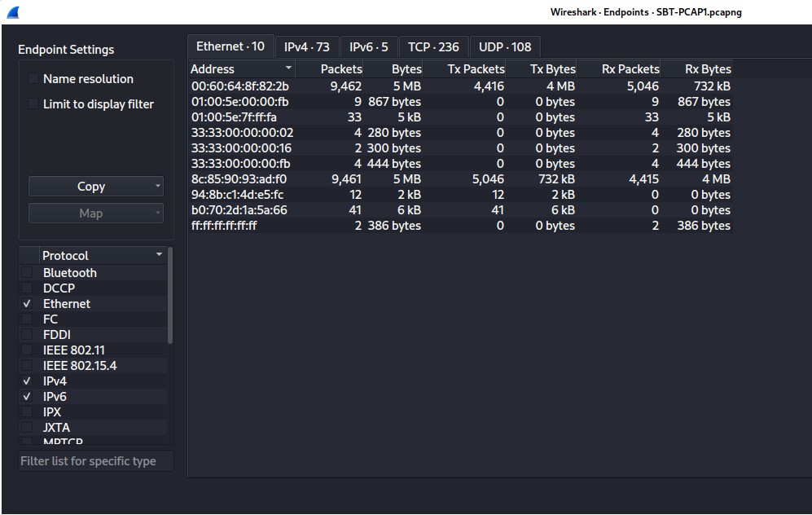Enable the Name resolution checkbox
This screenshot has height=515, width=812.
coord(33,79)
